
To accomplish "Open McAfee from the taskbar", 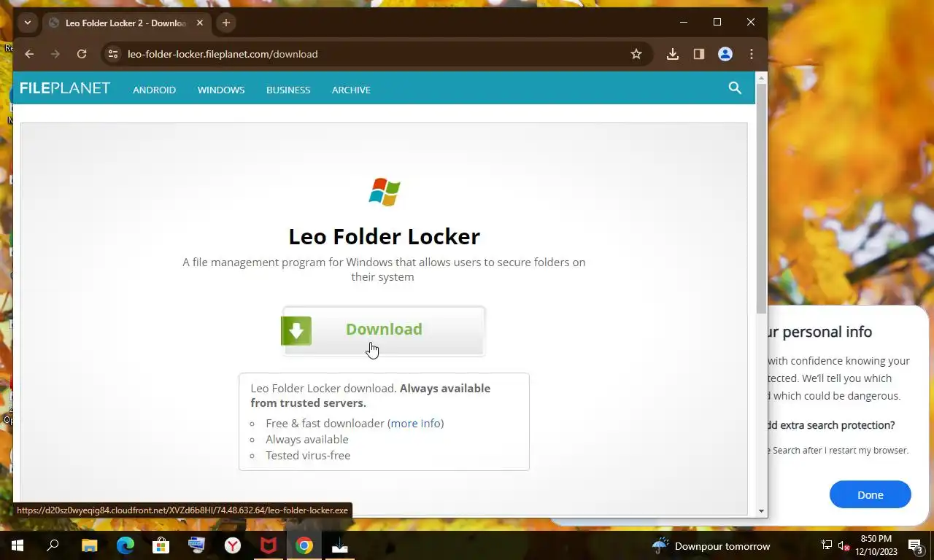I will click(x=269, y=545).
